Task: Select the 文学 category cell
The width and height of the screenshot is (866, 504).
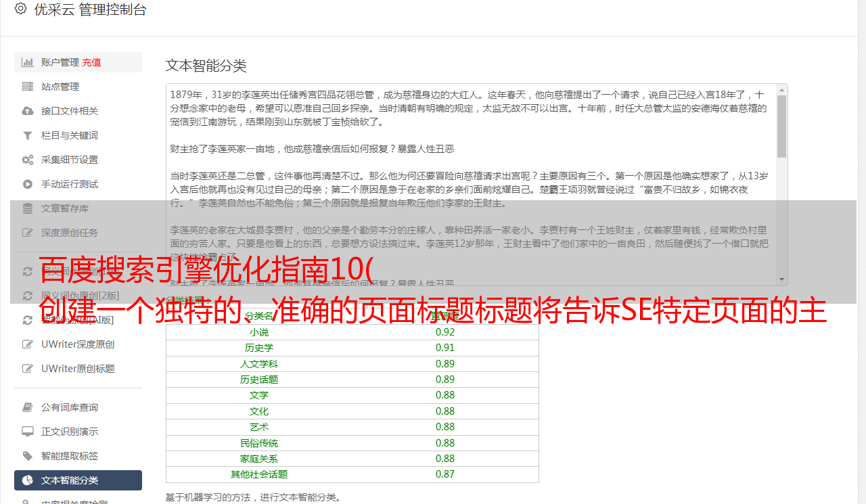Action: click(x=258, y=395)
